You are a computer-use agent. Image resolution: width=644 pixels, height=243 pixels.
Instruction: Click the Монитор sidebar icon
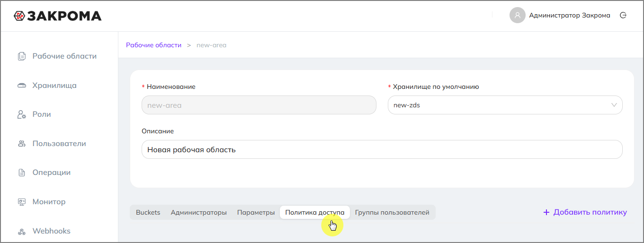[22, 202]
